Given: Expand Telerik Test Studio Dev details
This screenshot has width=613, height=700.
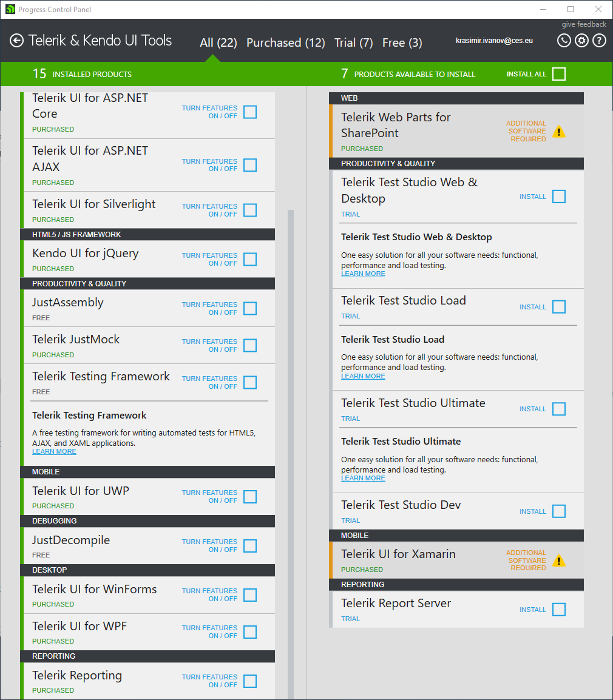Looking at the screenshot, I should pos(401,505).
